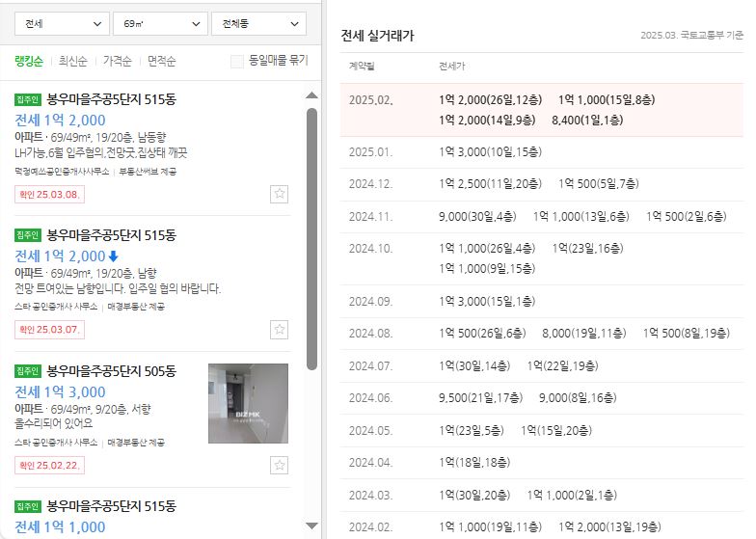The width and height of the screenshot is (756, 539).
Task: Sort listings by 랭킹순
Action: pyautogui.click(x=29, y=61)
